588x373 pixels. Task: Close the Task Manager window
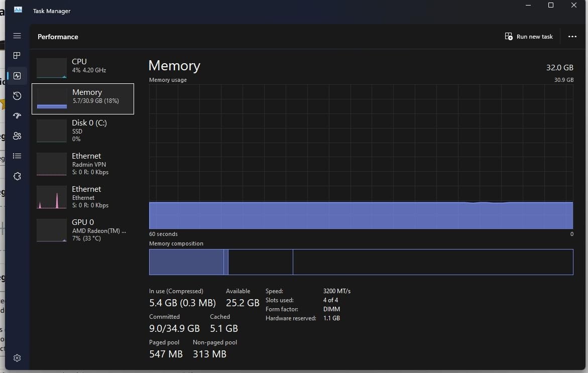tap(574, 5)
